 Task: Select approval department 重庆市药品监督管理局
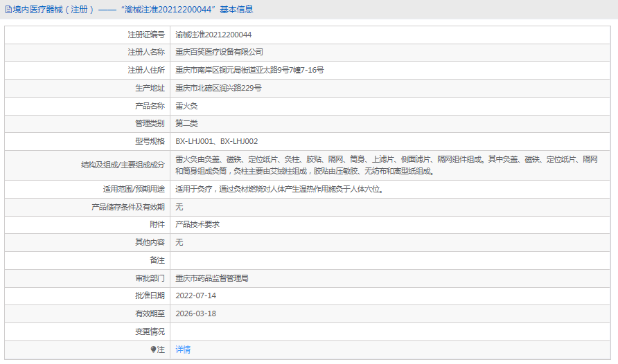click(211, 278)
